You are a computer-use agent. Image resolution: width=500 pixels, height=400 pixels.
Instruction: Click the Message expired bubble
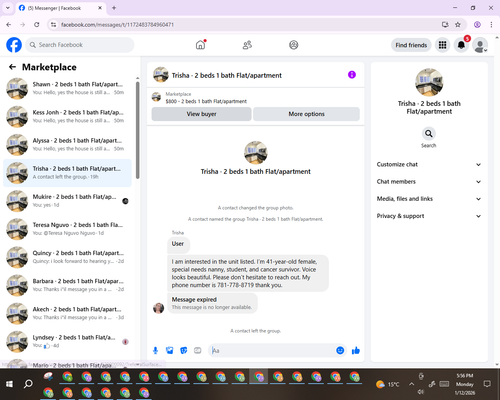click(212, 303)
